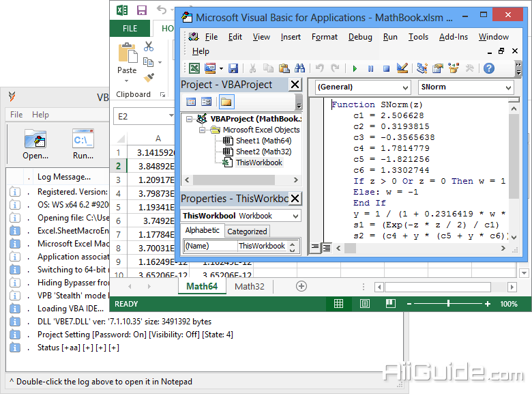532x394 pixels.
Task: Open Project Explorer toolbar icon
Action: coord(422,68)
